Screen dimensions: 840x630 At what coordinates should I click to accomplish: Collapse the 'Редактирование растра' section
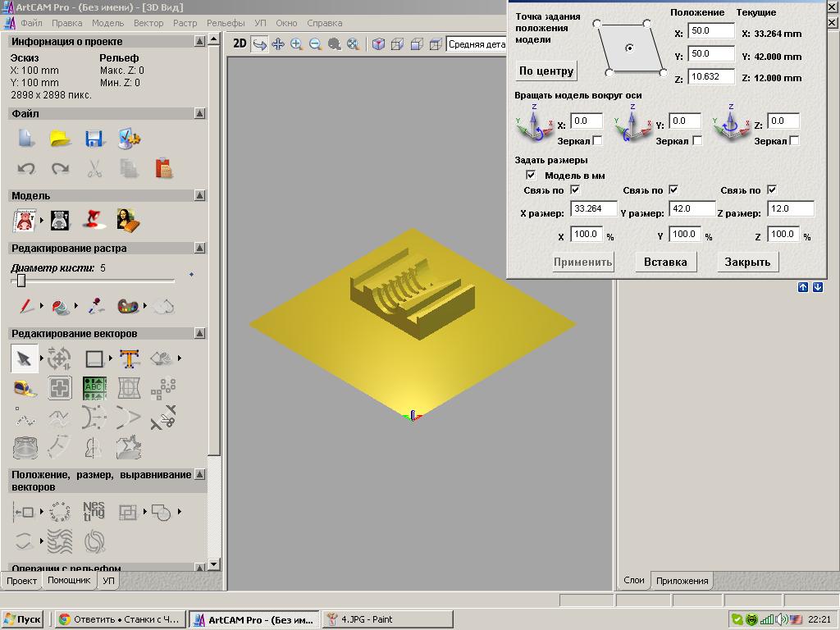[x=200, y=248]
